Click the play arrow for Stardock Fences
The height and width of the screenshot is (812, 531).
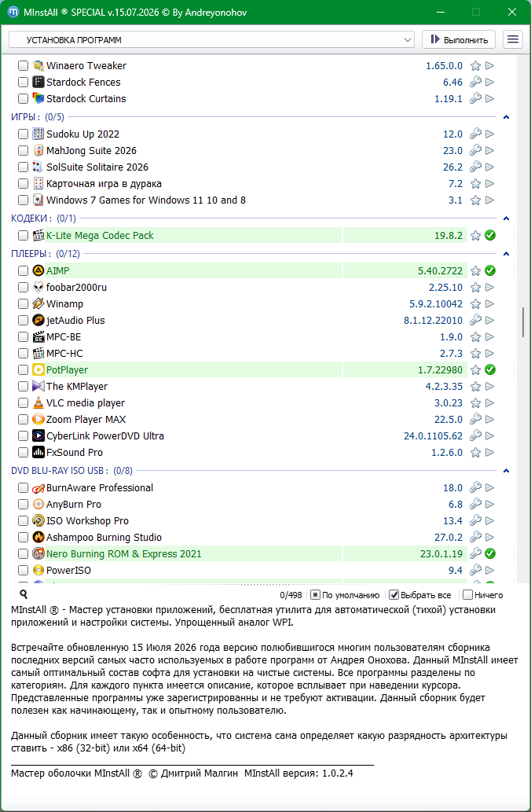pyautogui.click(x=489, y=83)
